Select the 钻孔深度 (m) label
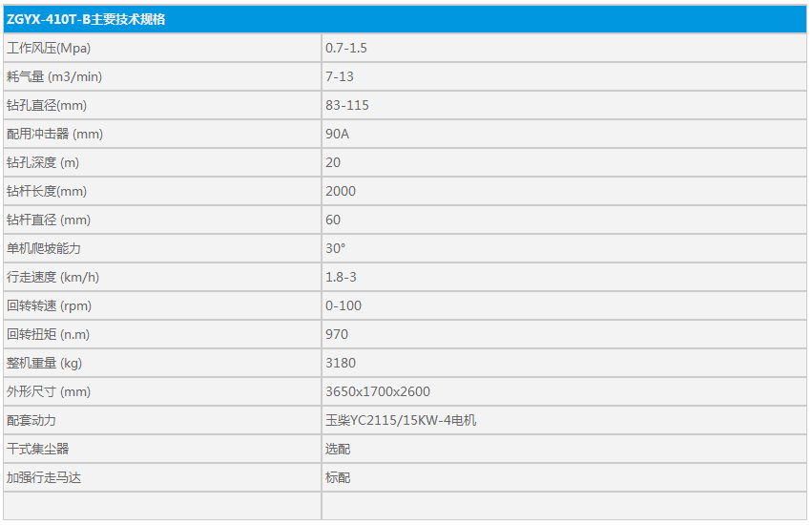 (43, 162)
